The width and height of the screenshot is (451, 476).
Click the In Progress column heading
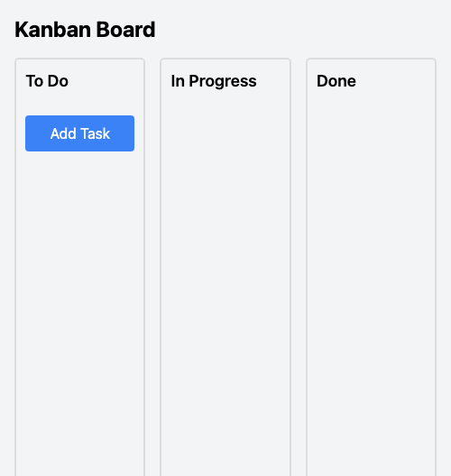click(x=214, y=81)
